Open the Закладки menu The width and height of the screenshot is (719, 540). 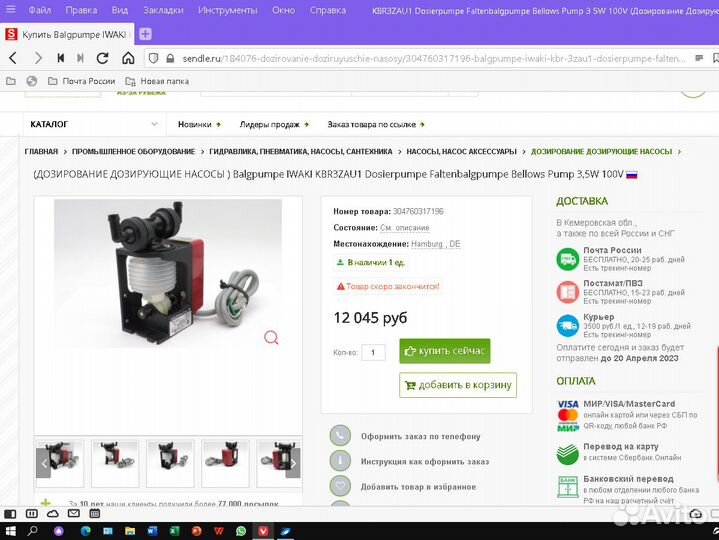[163, 10]
